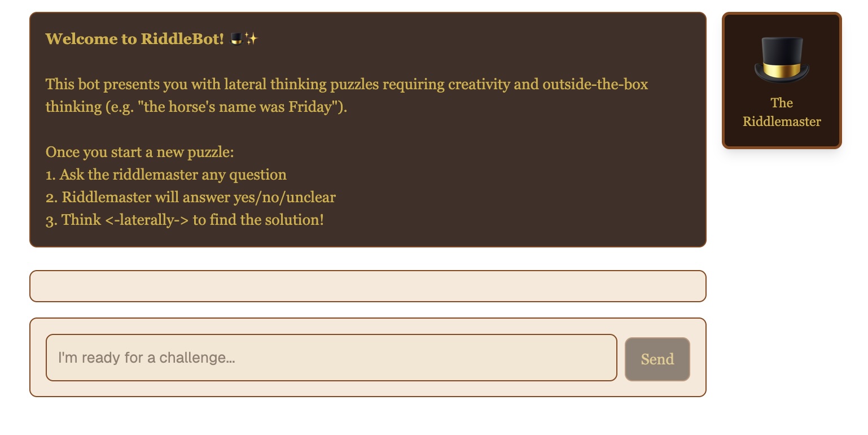Select "The Riddlemaster" name label

(782, 112)
